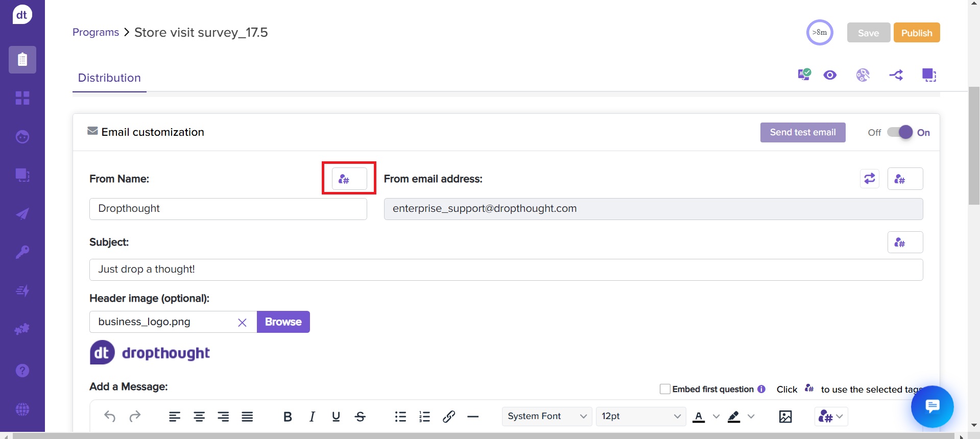This screenshot has height=439, width=980.
Task: Browse for header image
Action: point(283,322)
